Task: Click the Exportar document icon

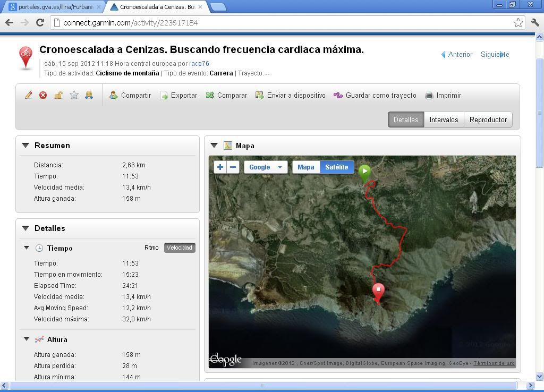Action: click(164, 96)
